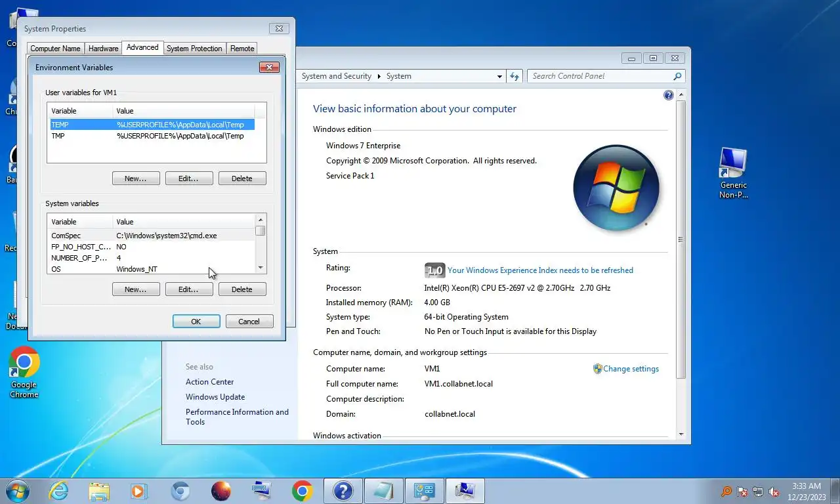Viewport: 840px width, 504px height.
Task: Switch to the Hardware tab
Action: 104,49
